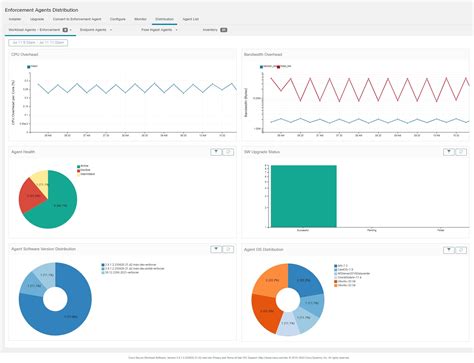Click export icon in Agent Health panel
This screenshot has width=474, height=363.
pos(228,152)
